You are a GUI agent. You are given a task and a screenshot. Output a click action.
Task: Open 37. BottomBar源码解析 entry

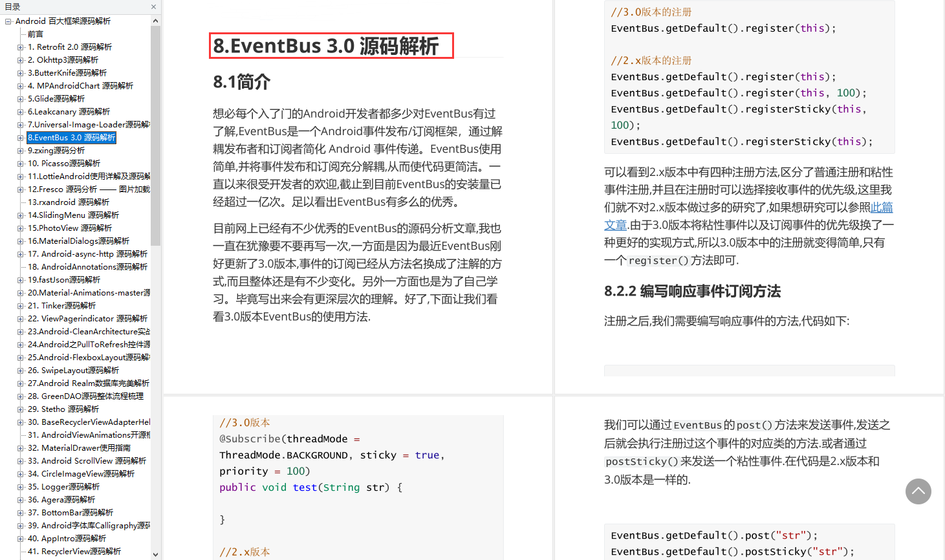coord(71,513)
